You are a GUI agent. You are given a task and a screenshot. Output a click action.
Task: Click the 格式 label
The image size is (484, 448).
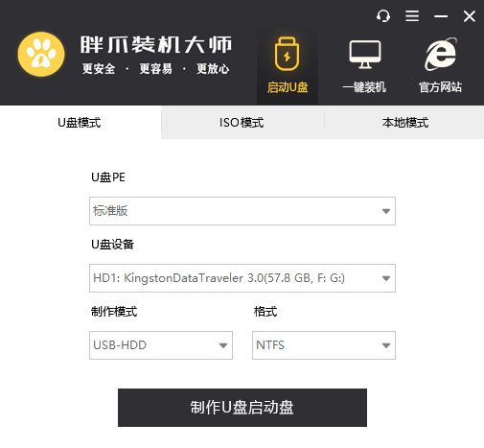click(x=265, y=312)
